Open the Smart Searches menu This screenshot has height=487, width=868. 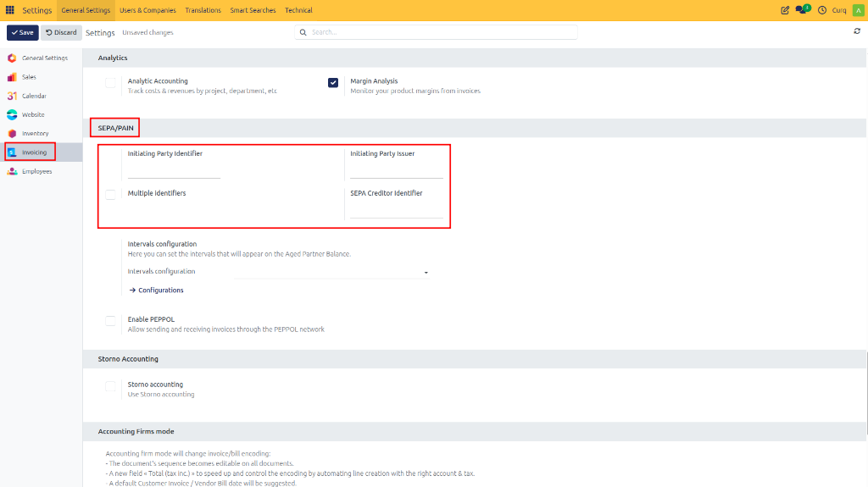coord(253,10)
